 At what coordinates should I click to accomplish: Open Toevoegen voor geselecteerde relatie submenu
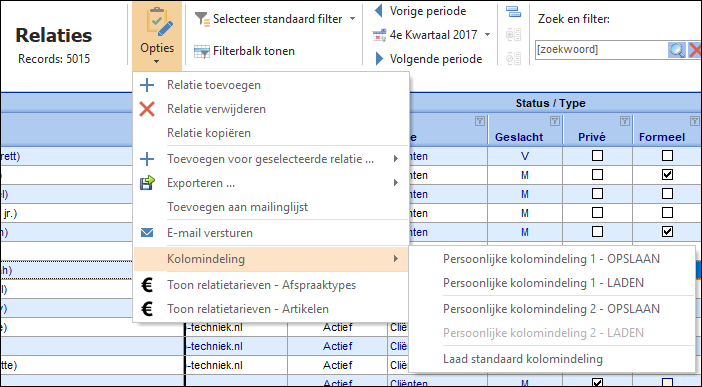271,159
